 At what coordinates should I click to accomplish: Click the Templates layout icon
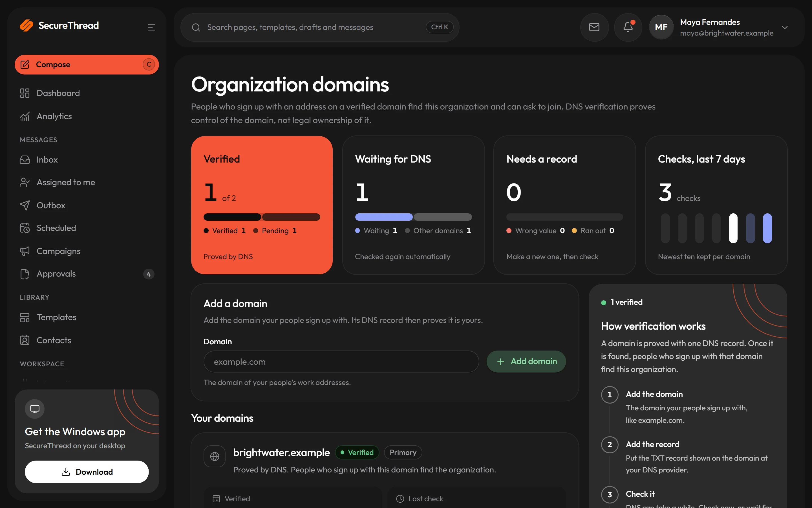[25, 317]
